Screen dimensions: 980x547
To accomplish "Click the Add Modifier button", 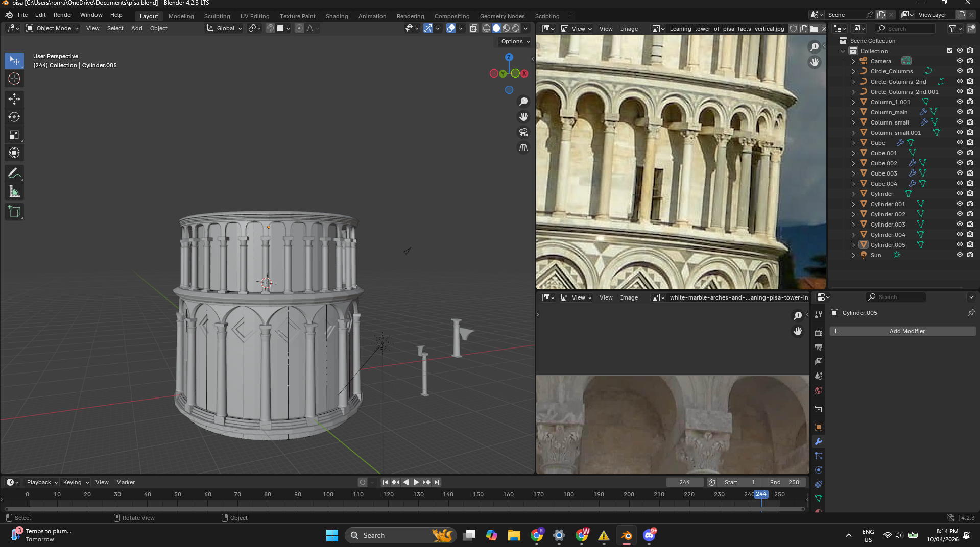I will 903,331.
